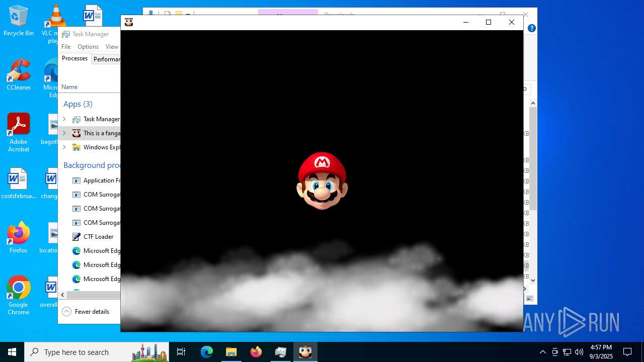The width and height of the screenshot is (644, 362).
Task: Click the Apps (3) group header
Action: (x=78, y=104)
